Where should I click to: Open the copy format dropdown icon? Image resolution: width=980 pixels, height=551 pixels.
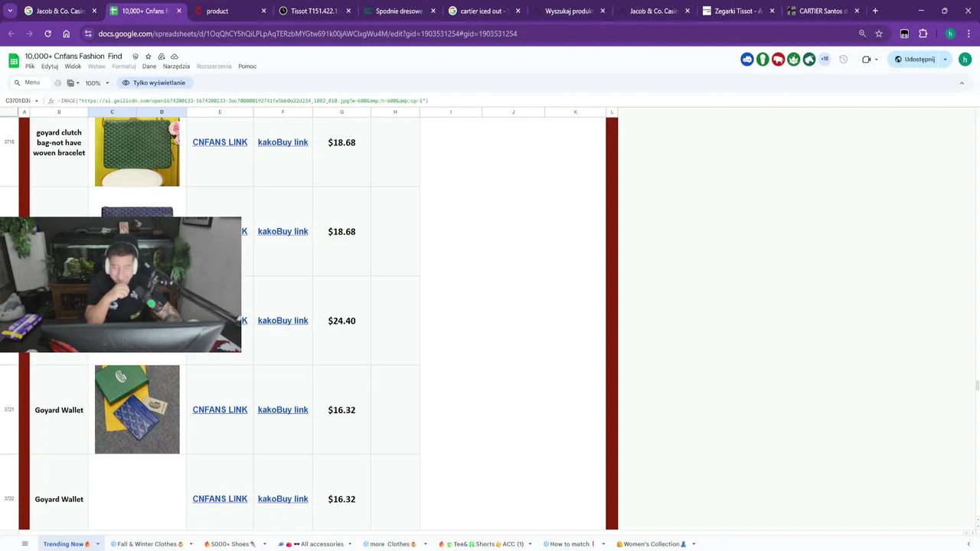coord(72,83)
